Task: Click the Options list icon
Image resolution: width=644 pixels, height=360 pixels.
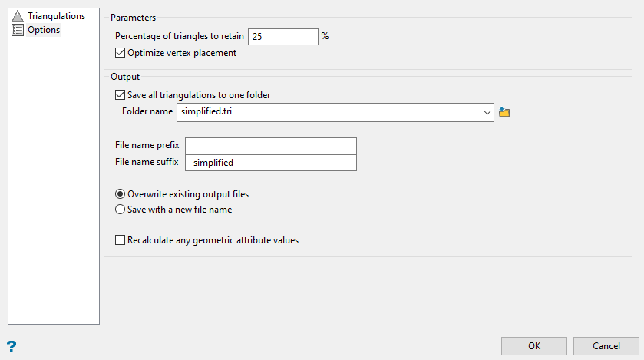Action: [18, 30]
